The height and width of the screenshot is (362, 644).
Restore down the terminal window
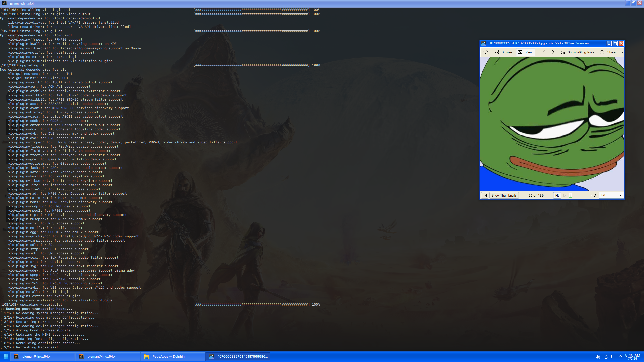[x=633, y=3]
